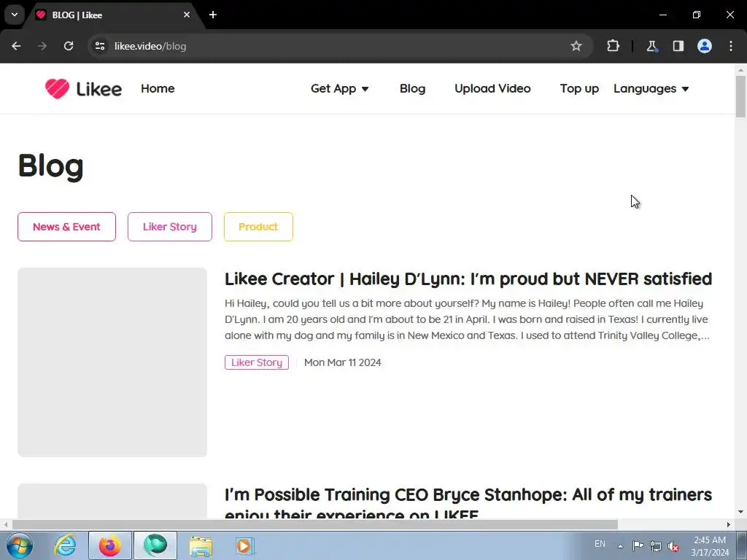Select the BLOG | Likee tab
Image resolution: width=747 pixels, height=560 pixels.
(115, 15)
